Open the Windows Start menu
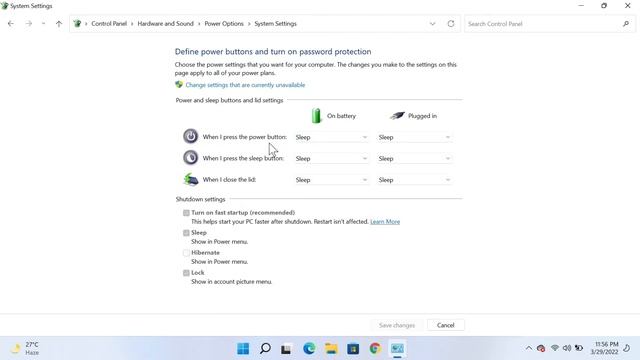Viewport: 640px width, 360px height. point(243,349)
